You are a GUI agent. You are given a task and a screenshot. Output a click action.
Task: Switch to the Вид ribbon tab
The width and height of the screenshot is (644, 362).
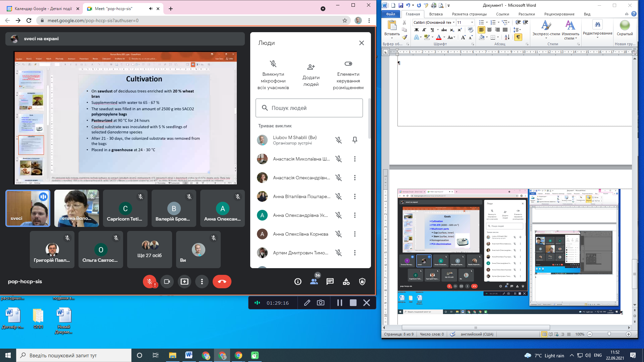tap(587, 14)
